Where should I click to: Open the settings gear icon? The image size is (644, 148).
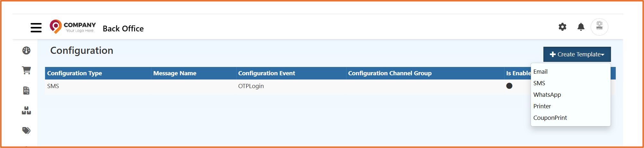click(562, 27)
